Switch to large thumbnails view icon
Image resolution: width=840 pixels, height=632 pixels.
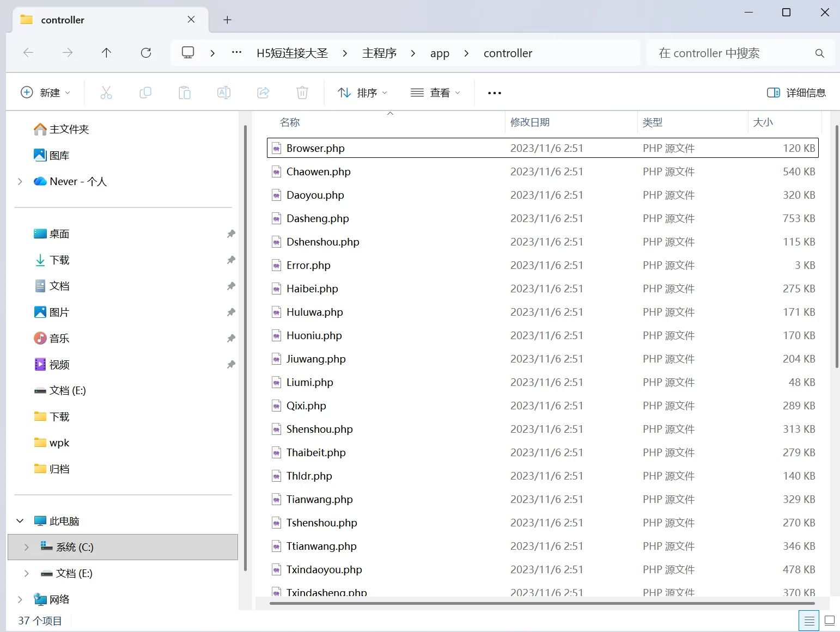830,621
